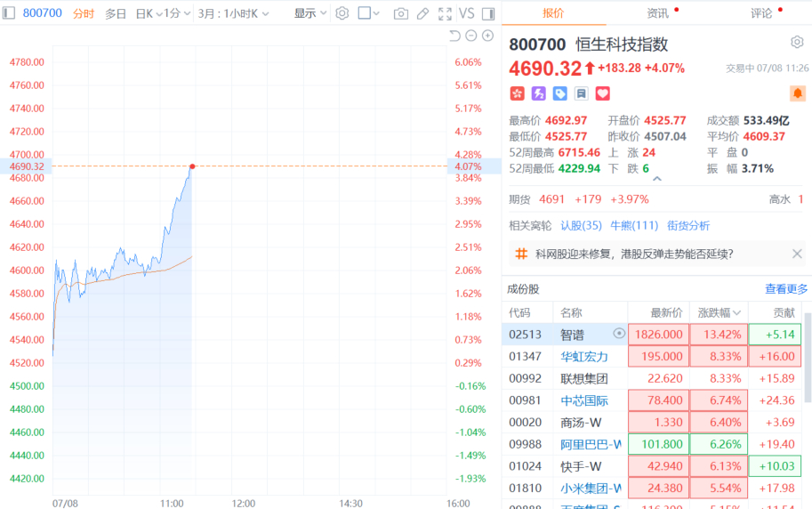Click futures quote 4691 value

point(551,199)
